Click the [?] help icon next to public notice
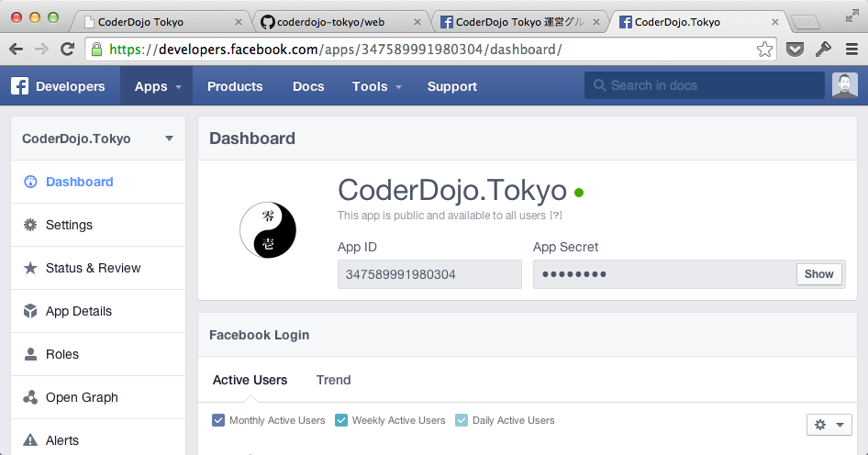The width and height of the screenshot is (868, 455). [556, 216]
